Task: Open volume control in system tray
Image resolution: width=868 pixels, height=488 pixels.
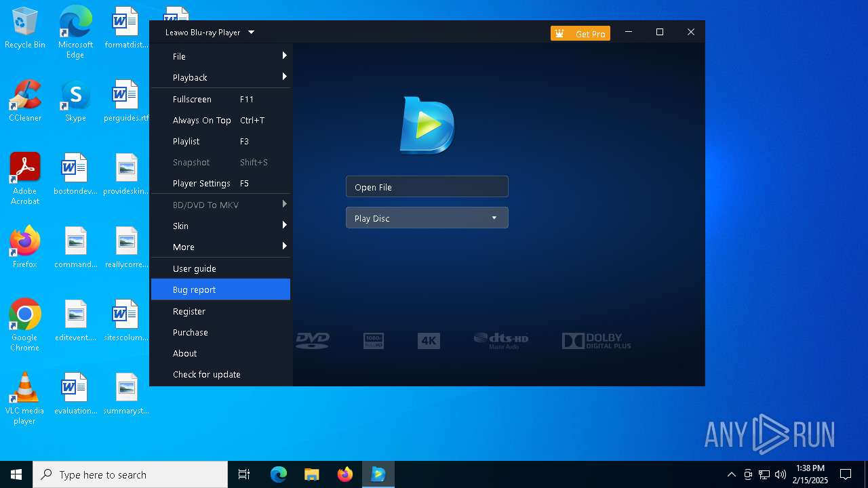Action: pos(781,474)
